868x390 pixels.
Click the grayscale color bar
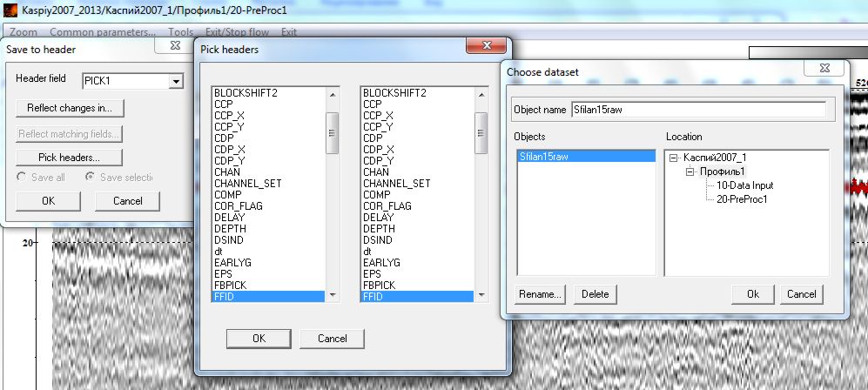pyautogui.click(x=808, y=52)
